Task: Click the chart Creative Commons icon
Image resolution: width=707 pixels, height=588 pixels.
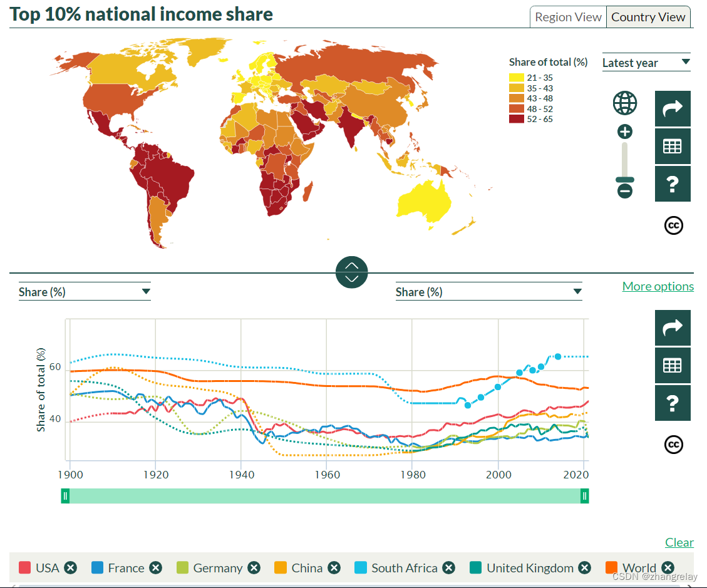Action: point(674,445)
